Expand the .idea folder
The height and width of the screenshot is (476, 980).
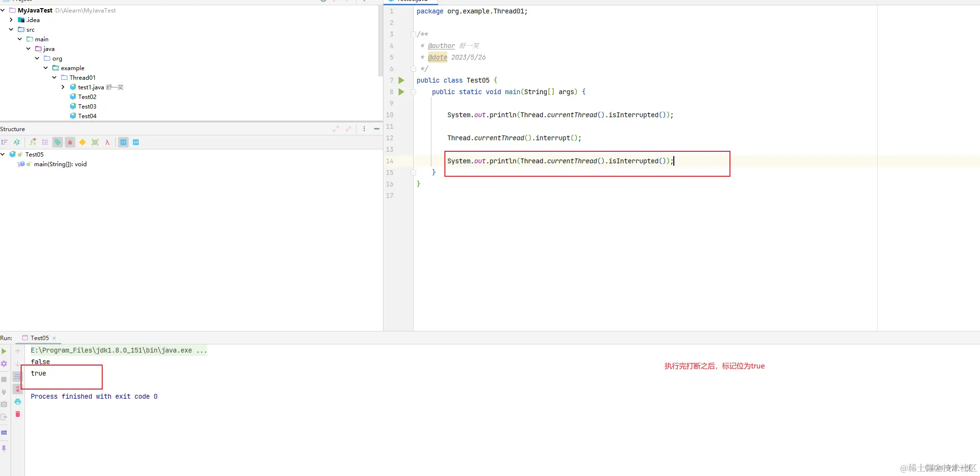12,20
